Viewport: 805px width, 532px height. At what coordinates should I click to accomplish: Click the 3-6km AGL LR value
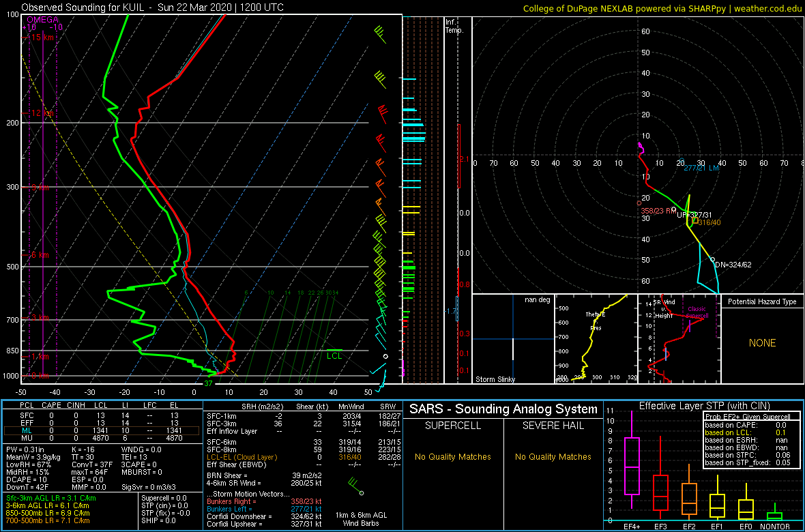48,506
